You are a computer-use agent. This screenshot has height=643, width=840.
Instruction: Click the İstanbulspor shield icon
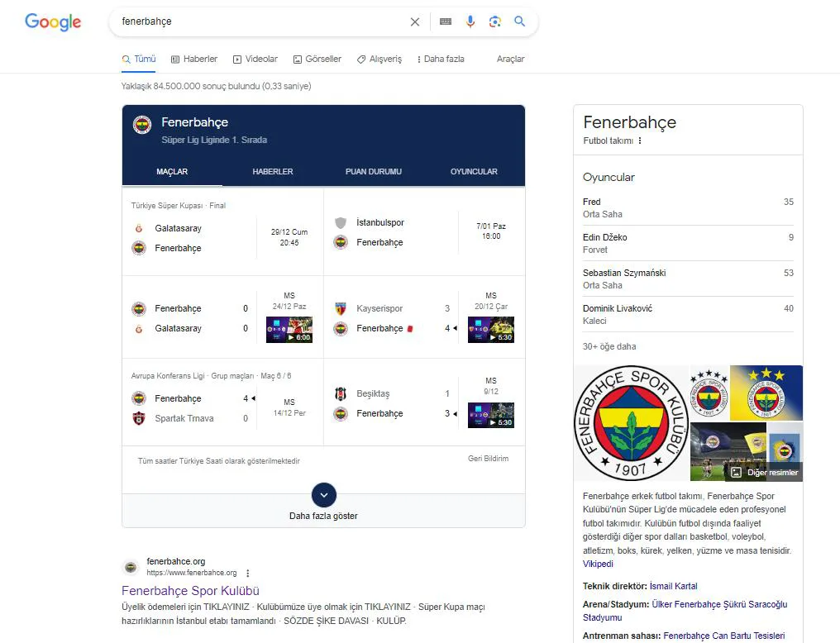(x=341, y=222)
